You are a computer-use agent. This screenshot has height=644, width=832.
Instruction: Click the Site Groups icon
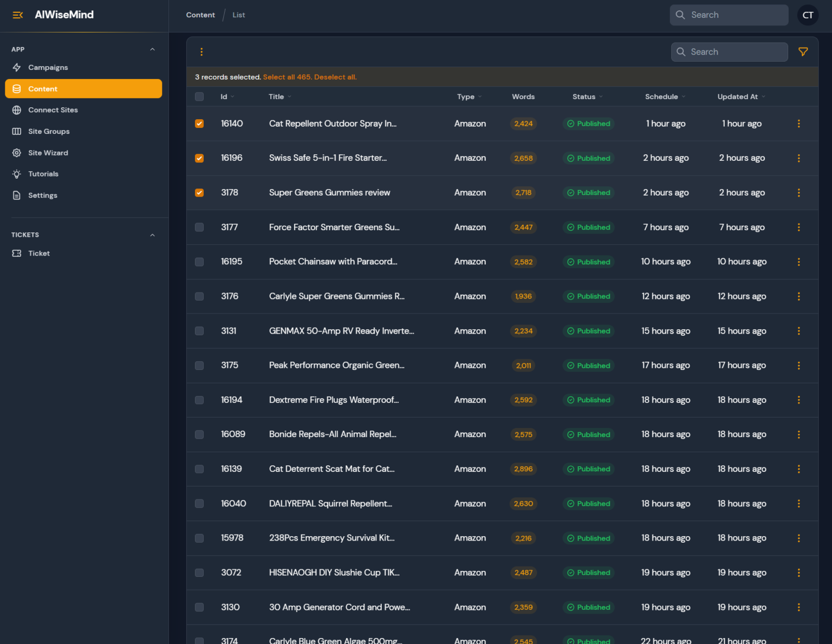16,131
